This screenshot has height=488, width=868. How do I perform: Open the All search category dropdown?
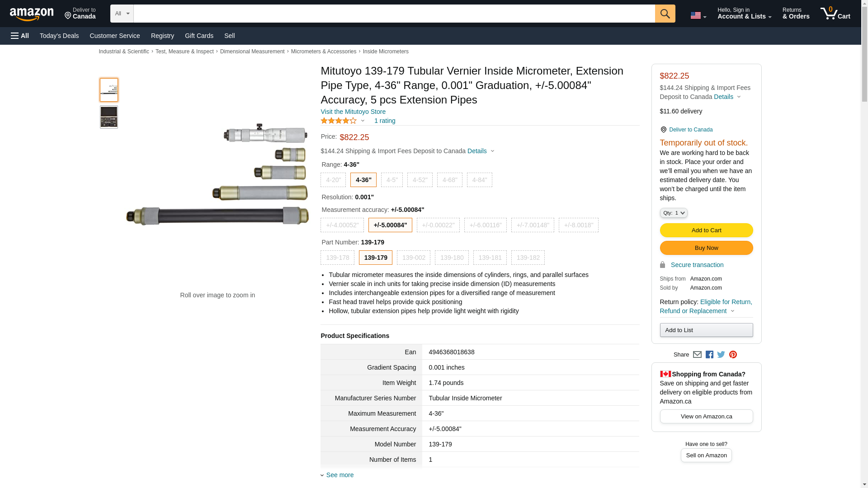point(122,14)
